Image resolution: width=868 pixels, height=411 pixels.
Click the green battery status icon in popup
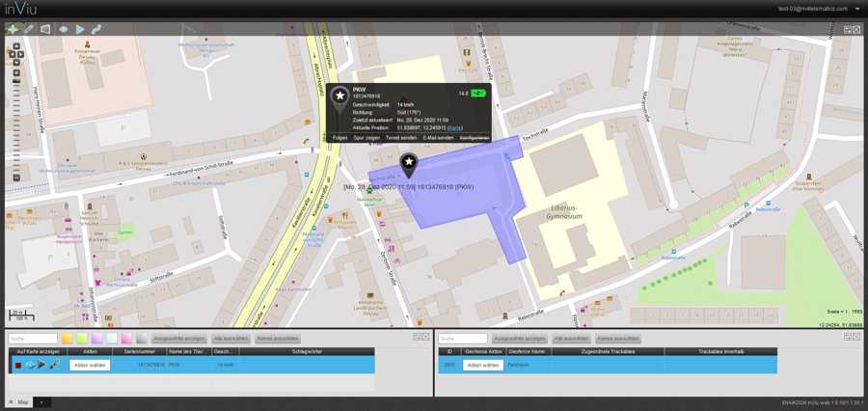(478, 94)
